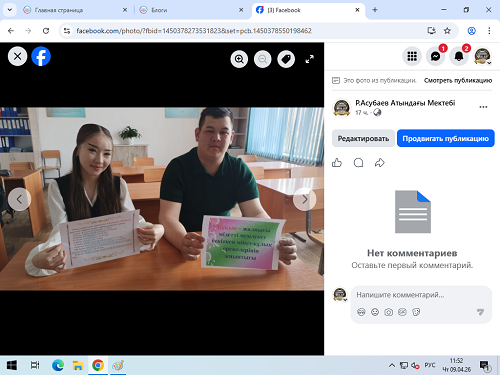The width and height of the screenshot is (500, 375).
Task: Open the Р.Асубаев Атындағы Мектебі page
Action: pos(405,103)
